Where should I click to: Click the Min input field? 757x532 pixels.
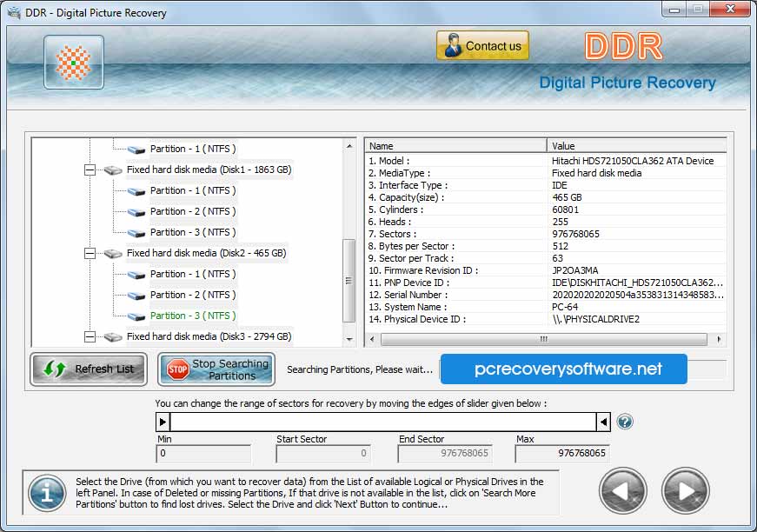[x=203, y=453]
